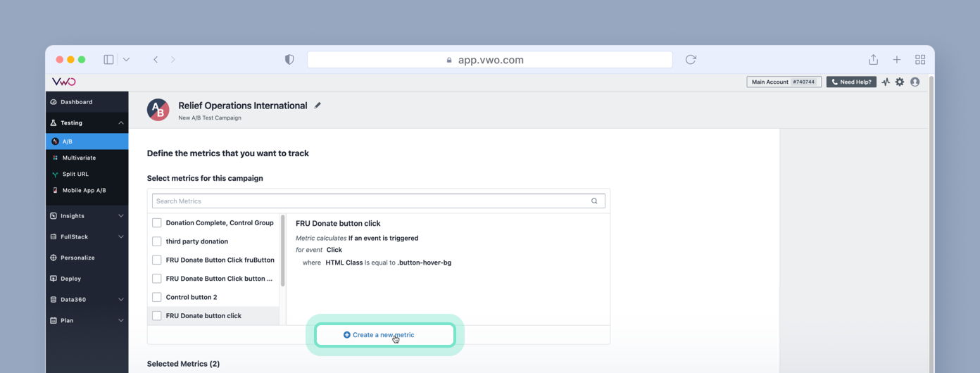Image resolution: width=980 pixels, height=373 pixels.
Task: Check FRU Donate Button Click fruButton
Action: [x=157, y=260]
